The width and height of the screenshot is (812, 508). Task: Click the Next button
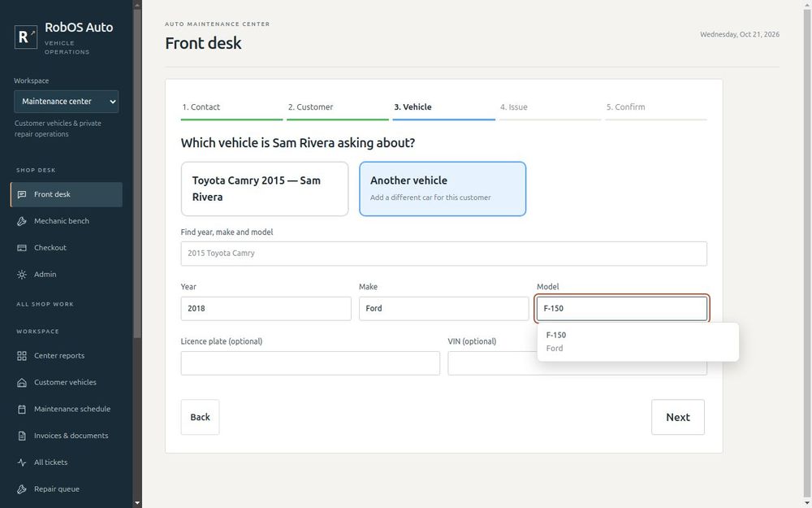[x=678, y=417]
